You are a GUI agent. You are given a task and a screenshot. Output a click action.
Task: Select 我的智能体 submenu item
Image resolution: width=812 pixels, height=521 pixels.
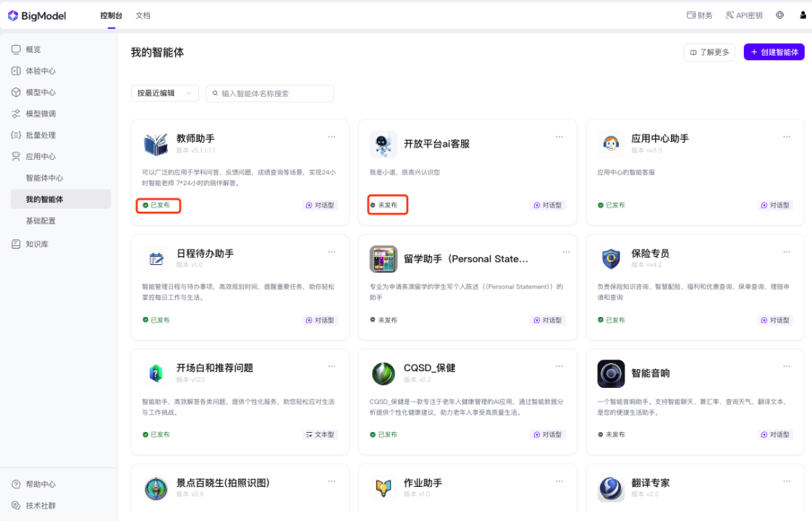[61, 200]
